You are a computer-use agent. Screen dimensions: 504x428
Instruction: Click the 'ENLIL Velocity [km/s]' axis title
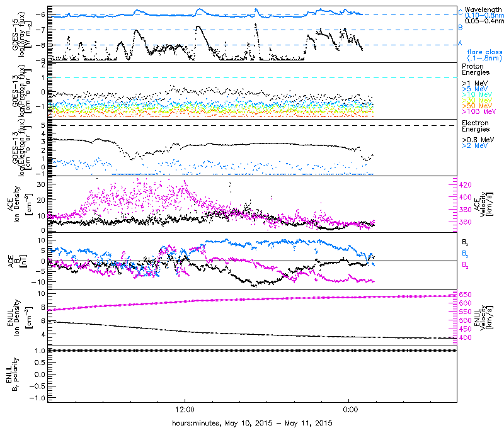click(x=483, y=318)
